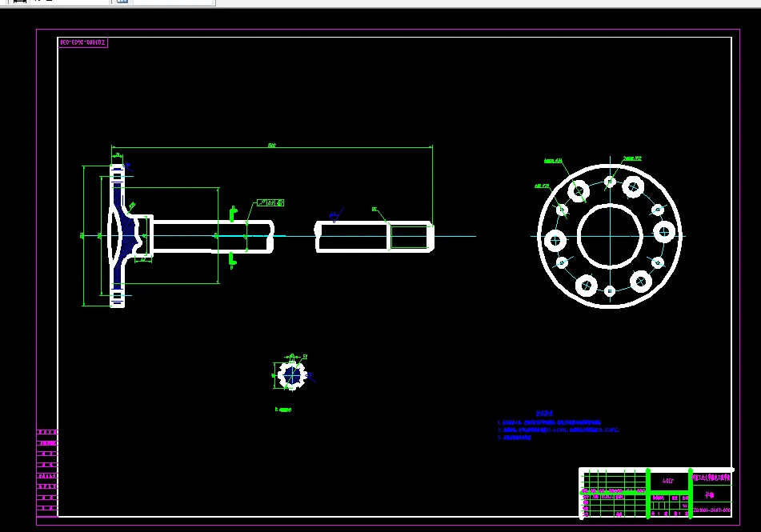Image resolution: width=761 pixels, height=532 pixels.
Task: Click the drawing number in the title block's bottom-right cell
Action: point(711,510)
